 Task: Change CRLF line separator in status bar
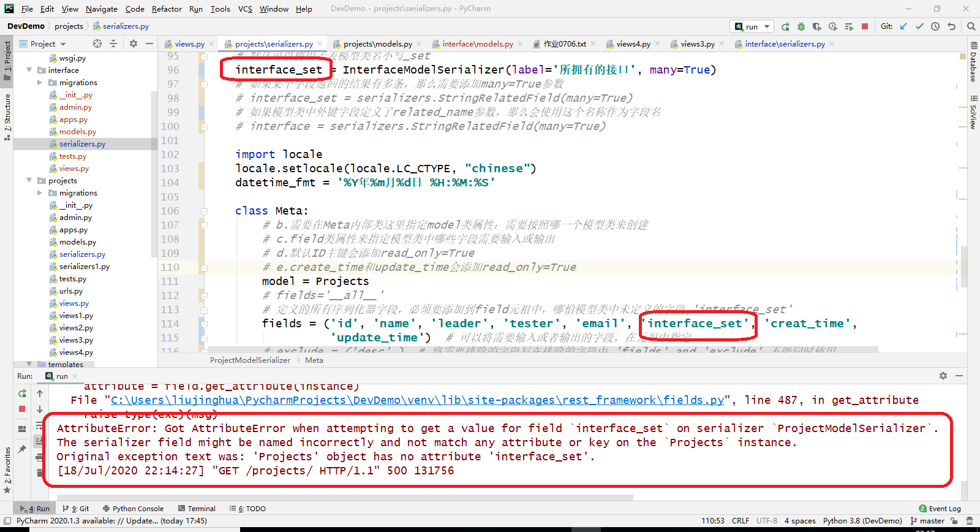point(741,521)
